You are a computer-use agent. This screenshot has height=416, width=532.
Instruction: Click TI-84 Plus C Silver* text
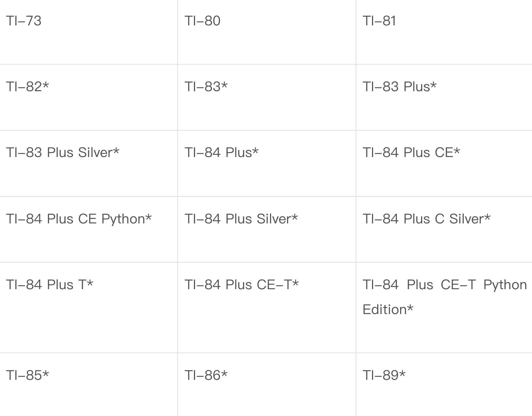pyautogui.click(x=427, y=219)
